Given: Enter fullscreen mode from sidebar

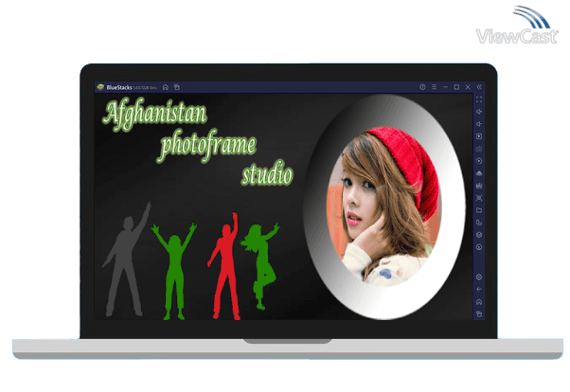Looking at the screenshot, I should point(479,99).
